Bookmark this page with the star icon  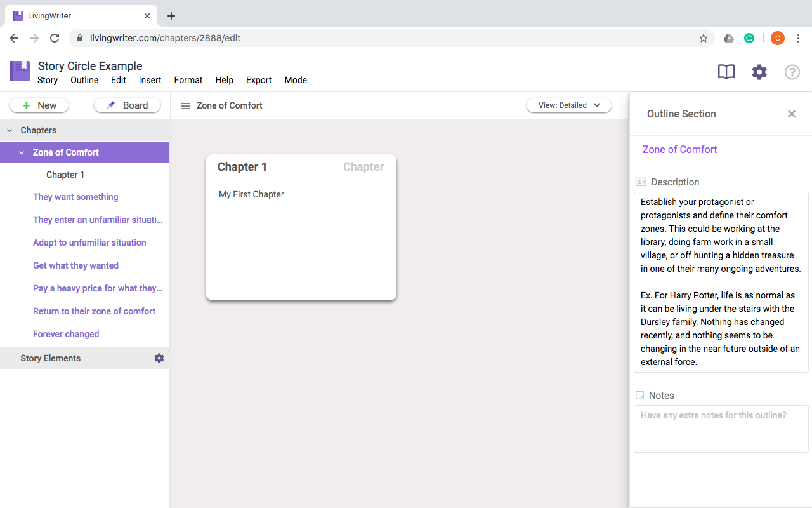click(x=704, y=38)
